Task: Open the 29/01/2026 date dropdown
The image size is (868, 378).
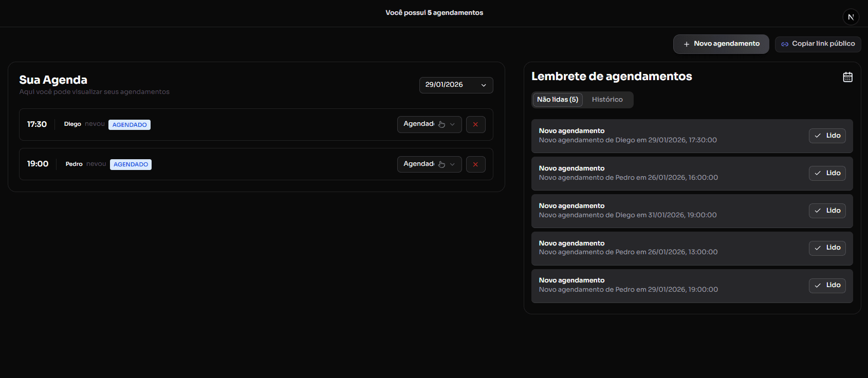Action: [x=456, y=85]
